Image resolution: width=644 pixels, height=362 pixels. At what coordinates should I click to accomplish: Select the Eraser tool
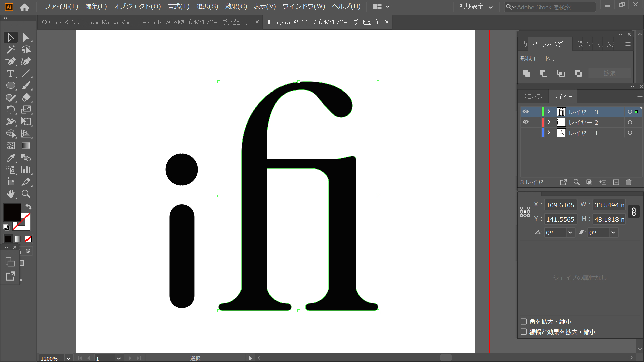[26, 98]
